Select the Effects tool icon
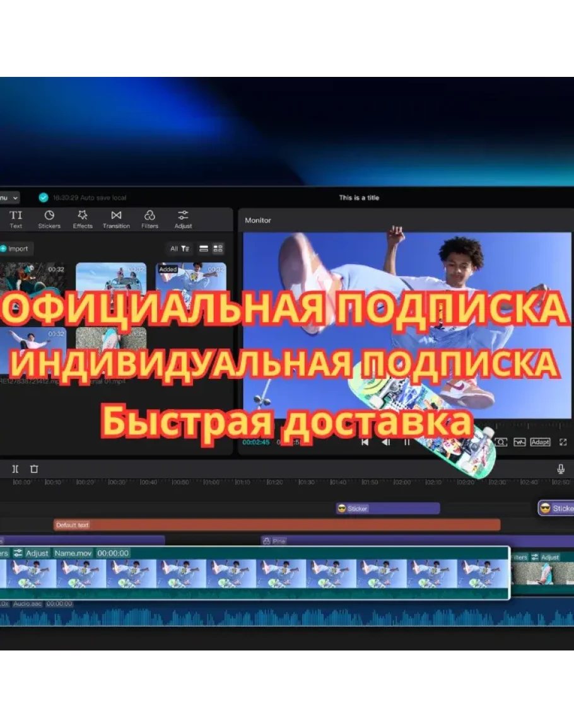Viewport: 574px width, 728px height. [x=83, y=219]
